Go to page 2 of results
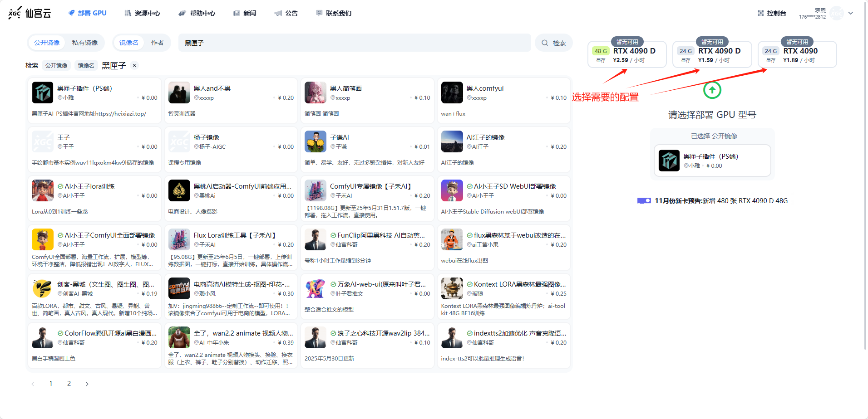This screenshot has height=419, width=868. [x=69, y=384]
